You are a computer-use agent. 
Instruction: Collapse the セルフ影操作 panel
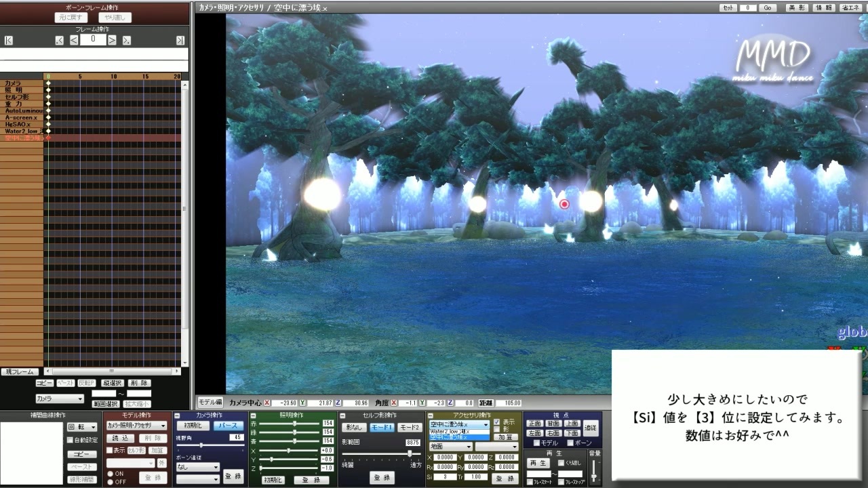342,415
